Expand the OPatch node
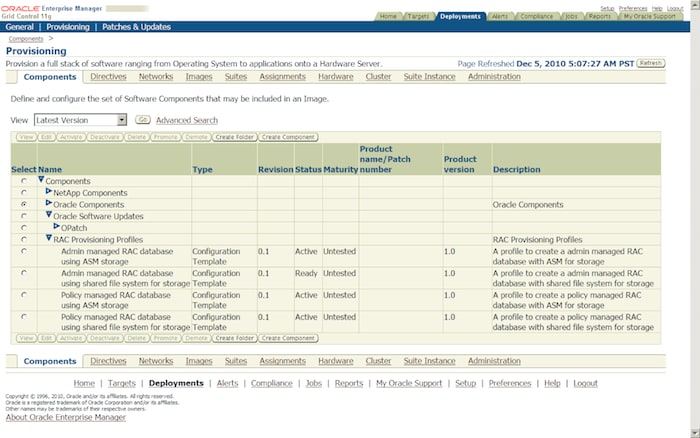The image size is (700, 438). pyautogui.click(x=57, y=226)
